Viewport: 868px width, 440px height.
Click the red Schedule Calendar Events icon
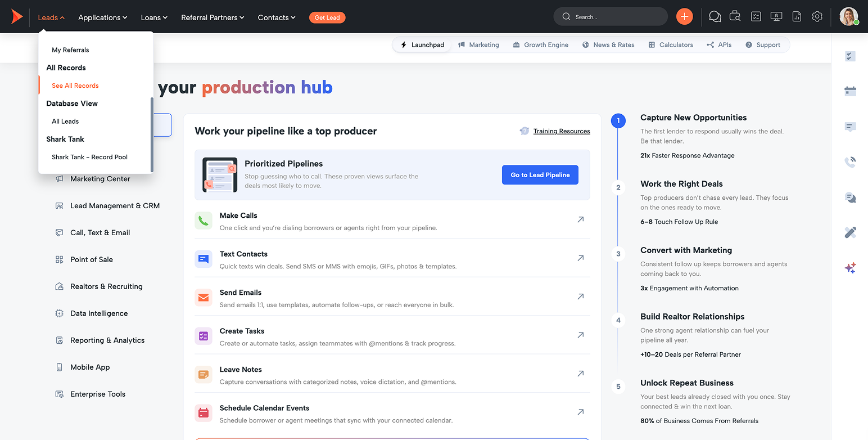click(204, 413)
